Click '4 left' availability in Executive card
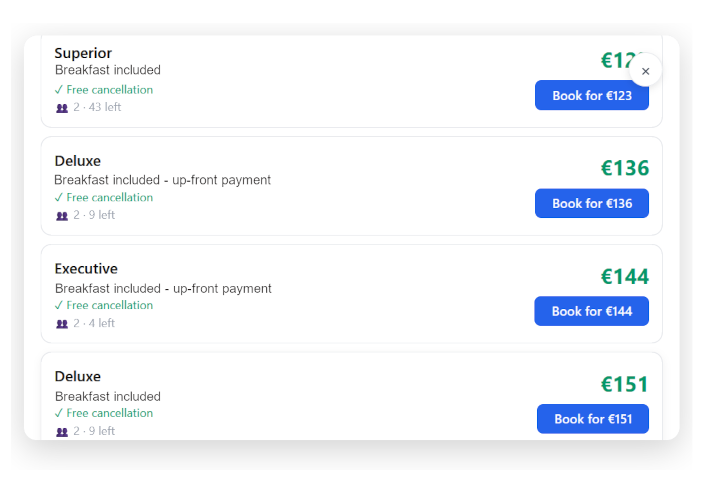706x495 pixels. (99, 324)
